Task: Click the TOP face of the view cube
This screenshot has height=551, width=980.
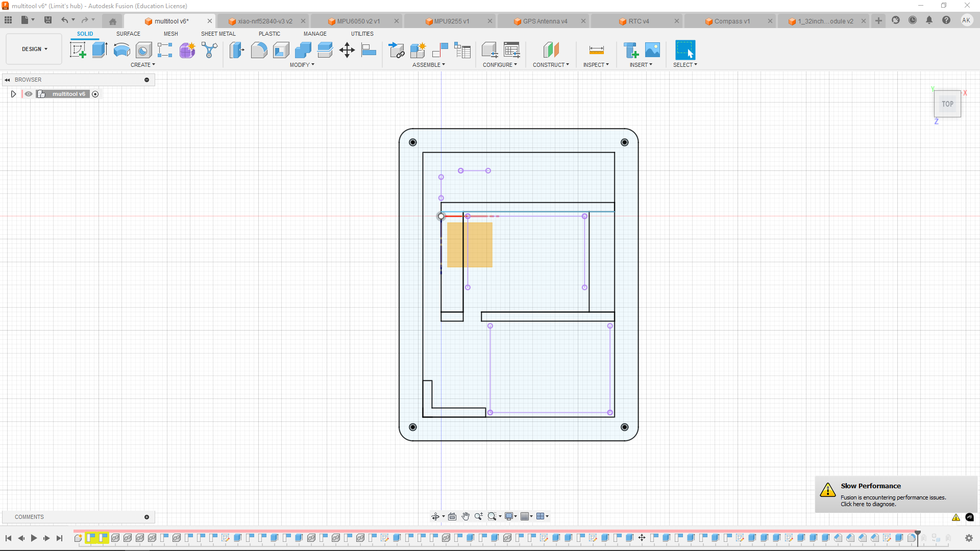Action: (947, 104)
